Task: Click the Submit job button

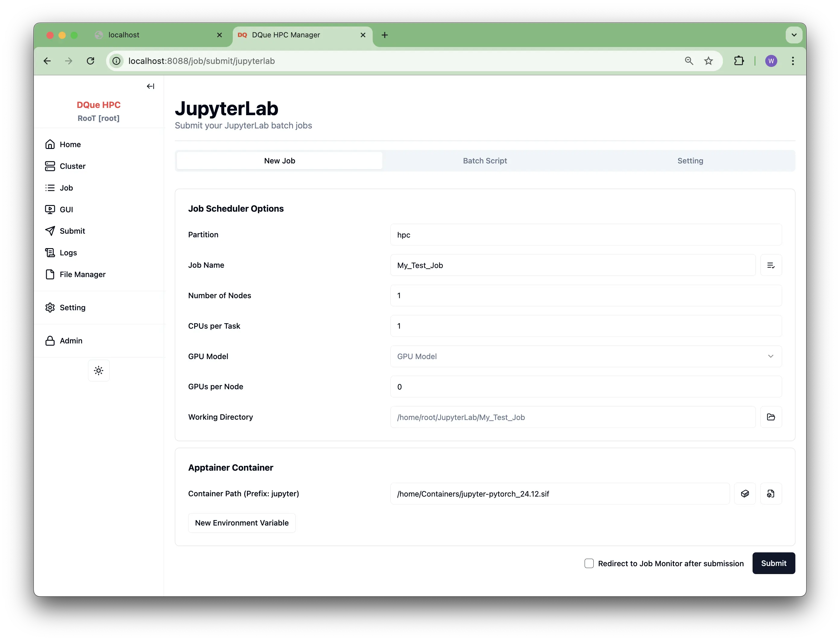Action: pyautogui.click(x=773, y=563)
